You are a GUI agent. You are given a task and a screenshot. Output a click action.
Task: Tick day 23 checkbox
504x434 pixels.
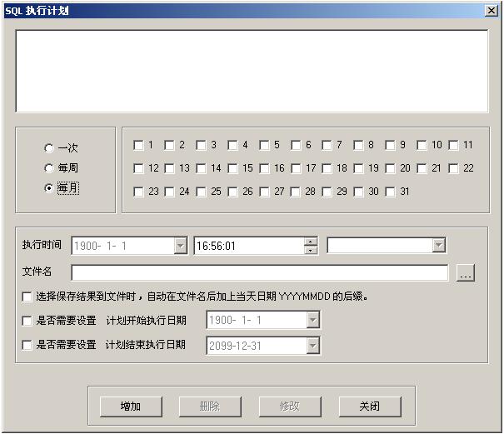point(138,192)
